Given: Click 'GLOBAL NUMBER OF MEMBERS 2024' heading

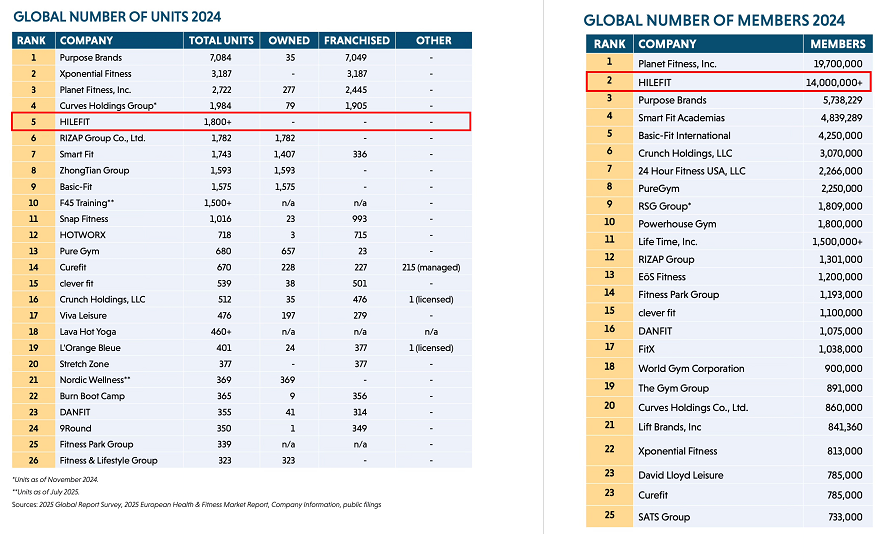Looking at the screenshot, I should [x=714, y=21].
